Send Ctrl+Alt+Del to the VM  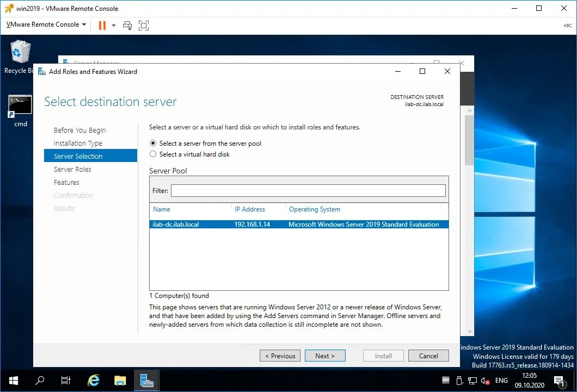pyautogui.click(x=127, y=26)
